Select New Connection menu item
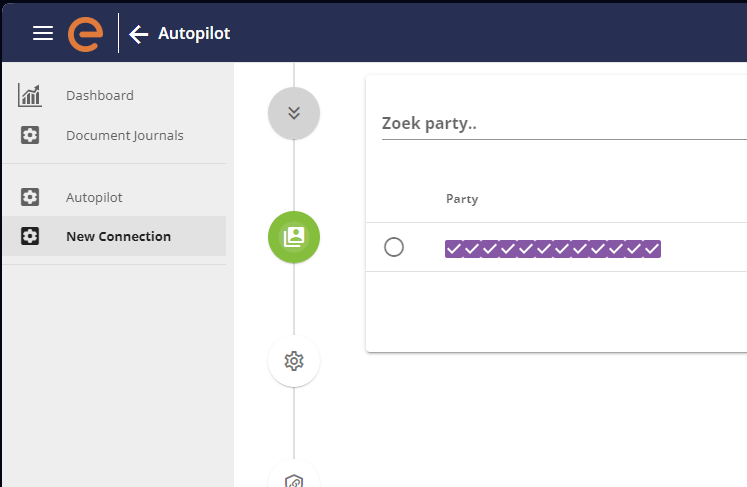Image resolution: width=747 pixels, height=487 pixels. (x=114, y=236)
